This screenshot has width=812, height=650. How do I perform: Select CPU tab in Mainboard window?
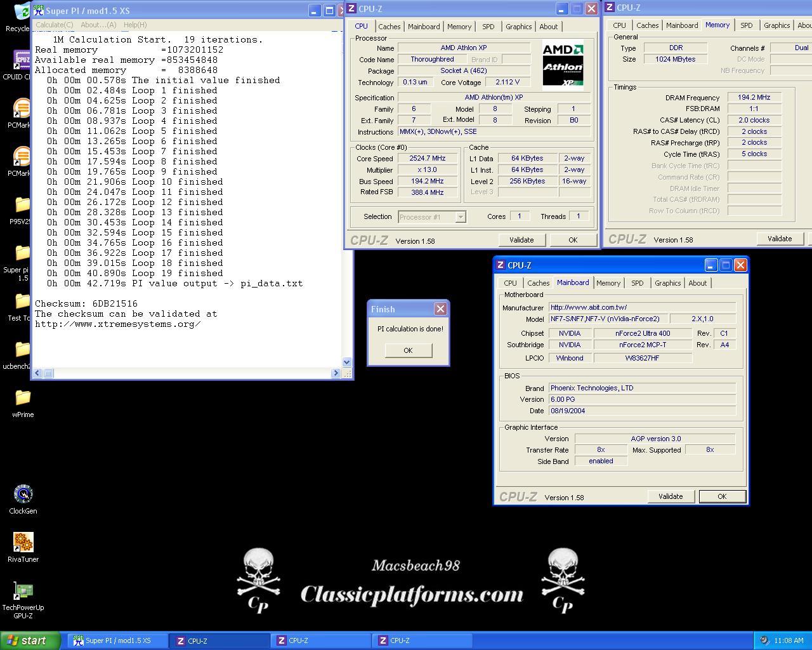510,283
